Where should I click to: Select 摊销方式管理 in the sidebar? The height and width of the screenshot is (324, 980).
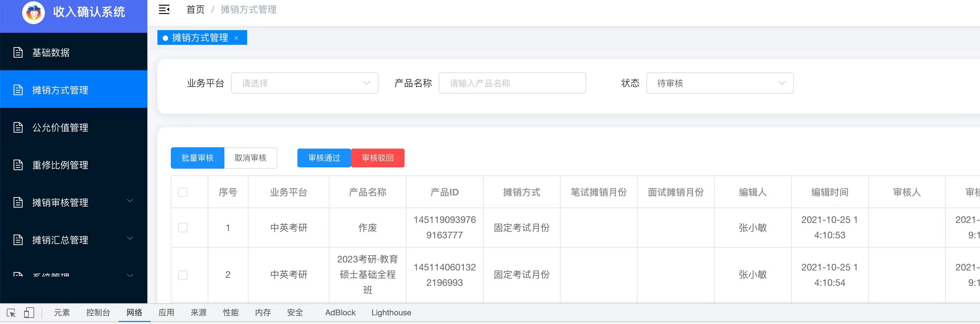tap(73, 90)
